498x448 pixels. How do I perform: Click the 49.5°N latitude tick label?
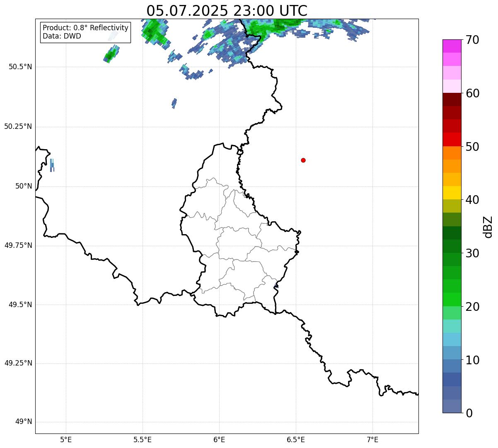(20, 305)
